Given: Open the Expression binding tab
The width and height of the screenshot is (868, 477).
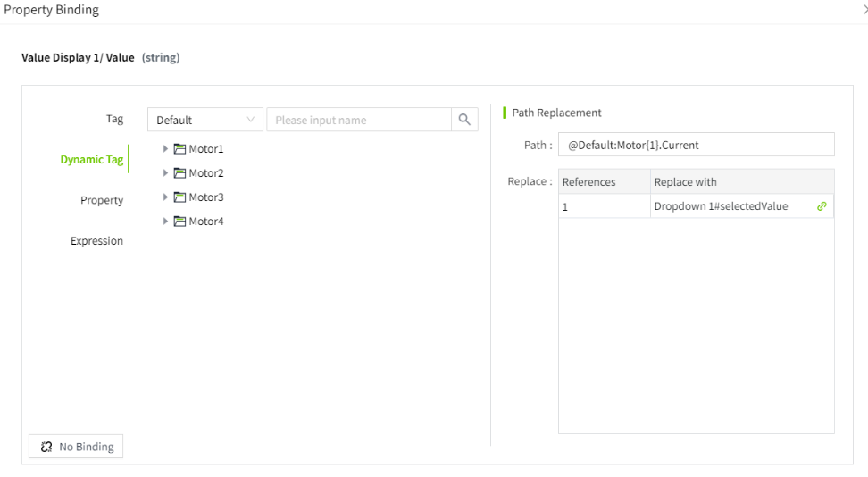Looking at the screenshot, I should (x=96, y=241).
